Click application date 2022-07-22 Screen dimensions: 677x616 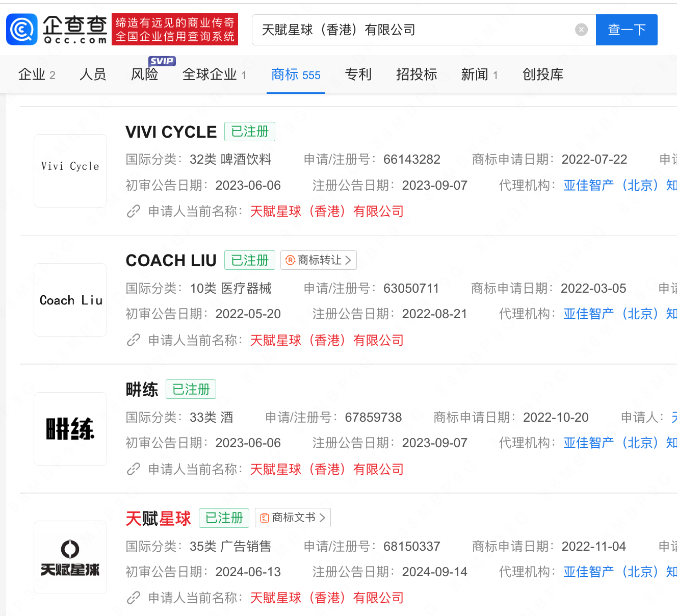click(x=594, y=159)
